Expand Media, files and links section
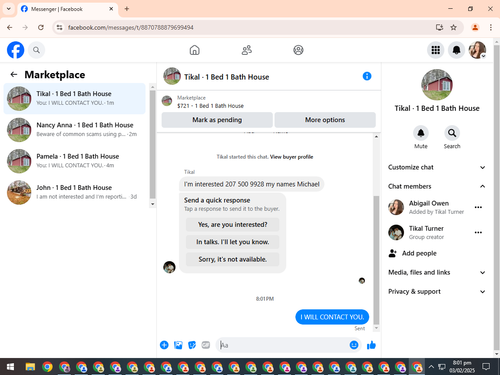This screenshot has width=500, height=375. (x=437, y=272)
